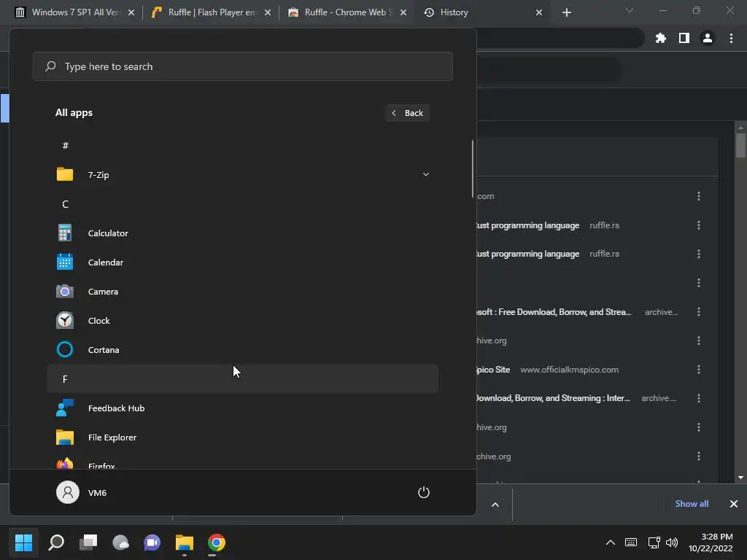
Task: Open more actions for officialkmspico.com entry
Action: tap(699, 370)
